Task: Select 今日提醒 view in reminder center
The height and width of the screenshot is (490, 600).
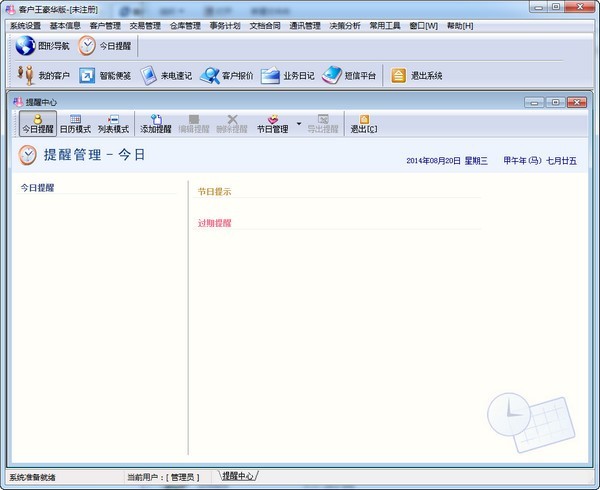Action: [38, 124]
